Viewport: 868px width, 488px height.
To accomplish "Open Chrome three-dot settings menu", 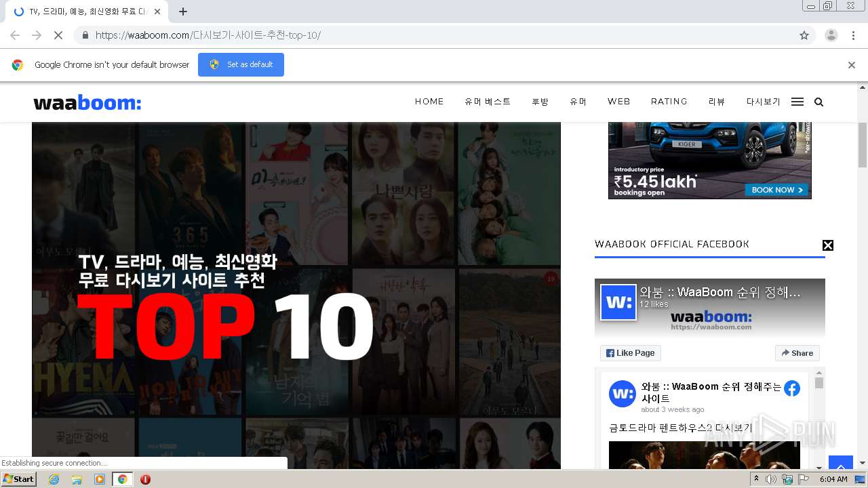I will 853,35.
